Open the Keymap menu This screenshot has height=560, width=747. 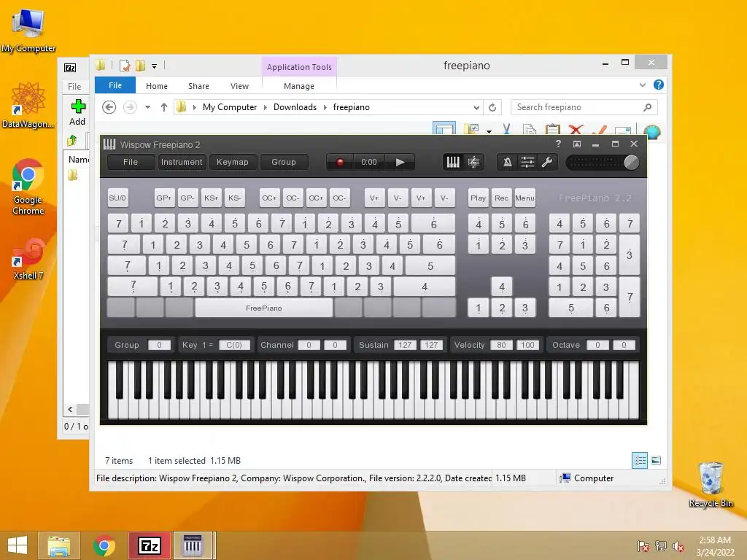[x=233, y=162]
